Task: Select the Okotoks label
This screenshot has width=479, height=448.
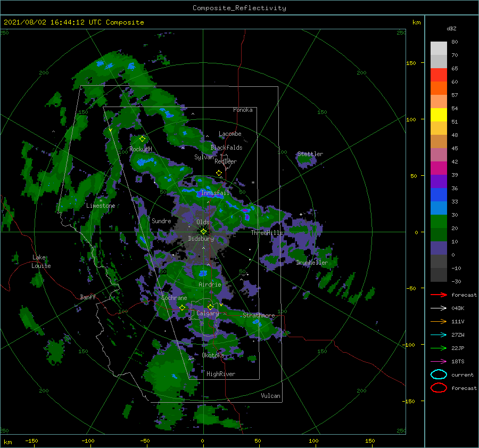Action: 213,355
